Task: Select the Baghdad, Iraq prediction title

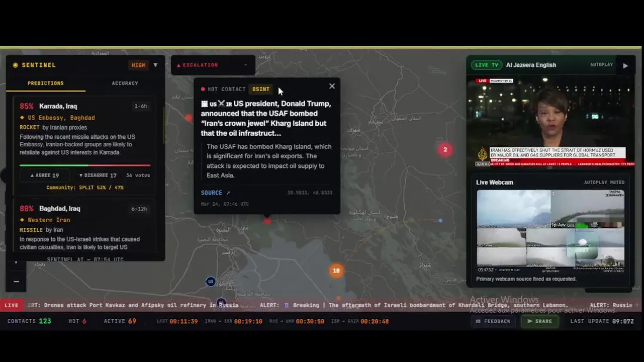Action: click(x=60, y=208)
